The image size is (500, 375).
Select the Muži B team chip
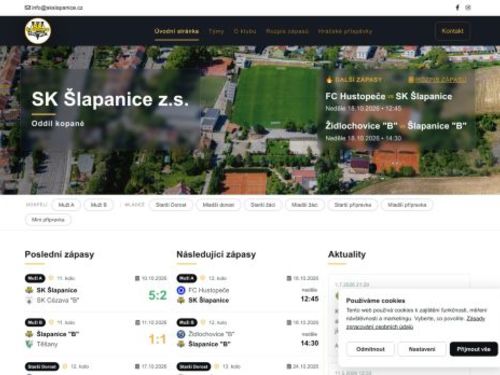(99, 205)
